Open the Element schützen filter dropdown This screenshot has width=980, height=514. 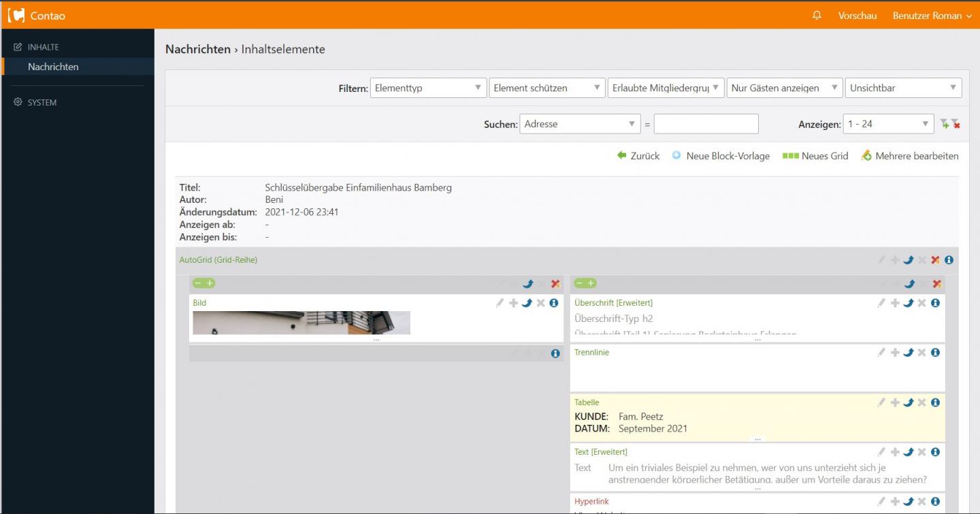point(546,88)
